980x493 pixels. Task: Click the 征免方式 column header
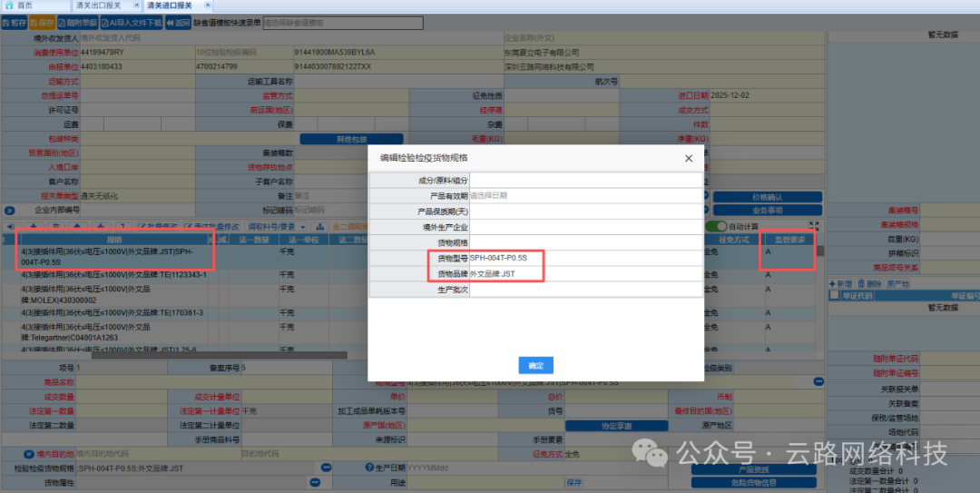(x=734, y=240)
